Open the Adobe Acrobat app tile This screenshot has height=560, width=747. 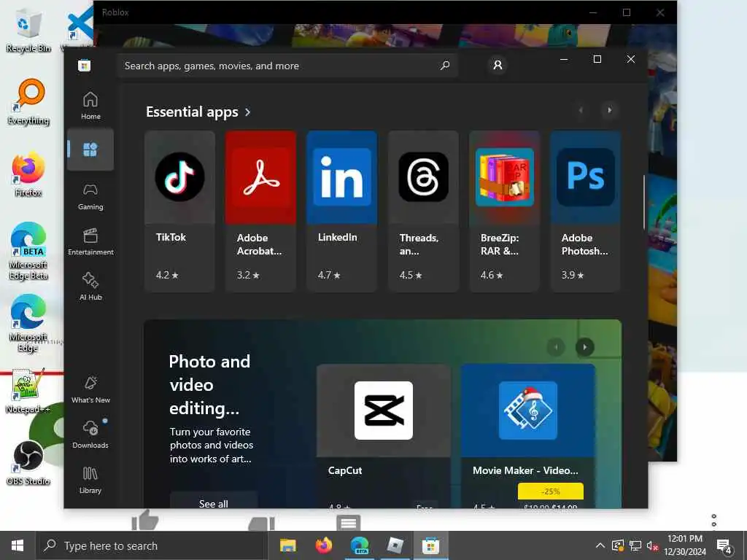tap(260, 211)
